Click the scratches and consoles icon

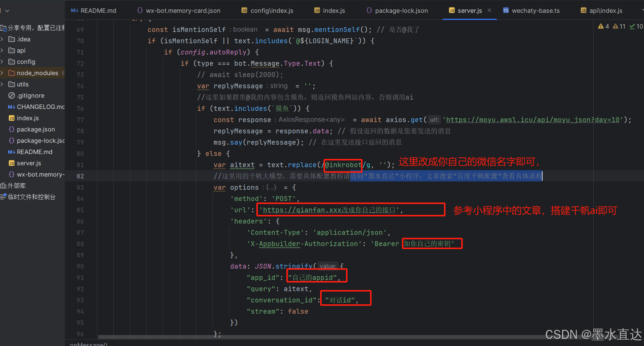pos(3,197)
